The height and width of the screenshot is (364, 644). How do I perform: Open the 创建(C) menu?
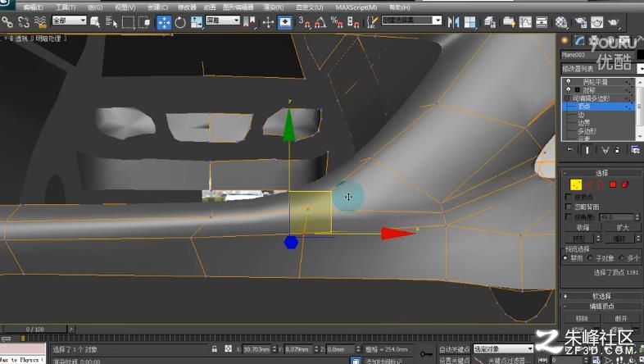[x=157, y=7]
